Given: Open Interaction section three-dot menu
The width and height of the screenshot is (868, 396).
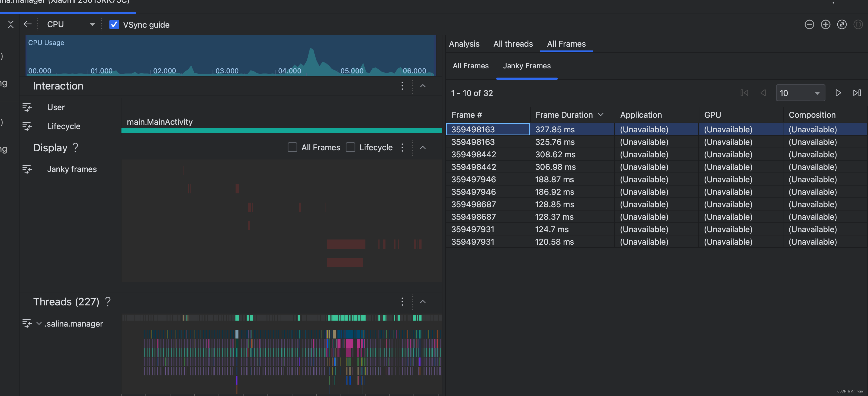Looking at the screenshot, I should (402, 86).
